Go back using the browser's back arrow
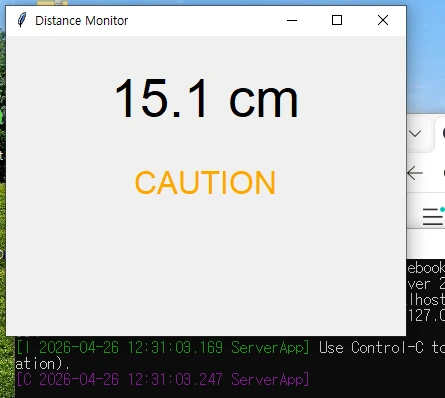This screenshot has height=398, width=445. (415, 173)
